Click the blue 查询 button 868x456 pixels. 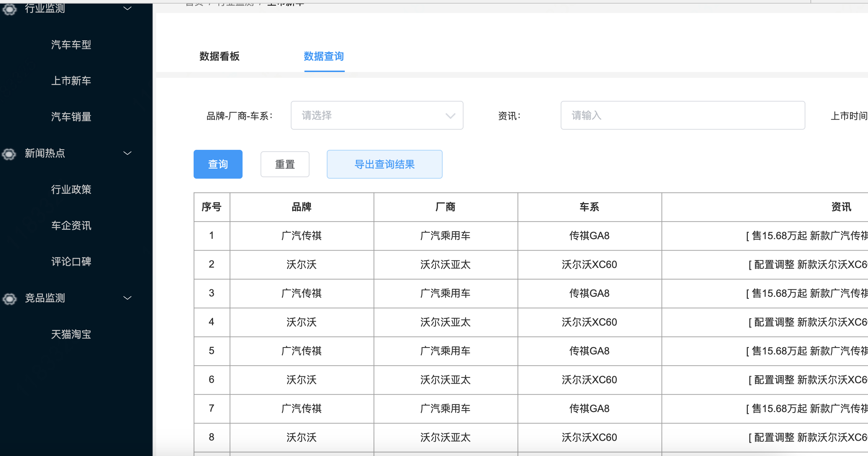click(x=218, y=164)
